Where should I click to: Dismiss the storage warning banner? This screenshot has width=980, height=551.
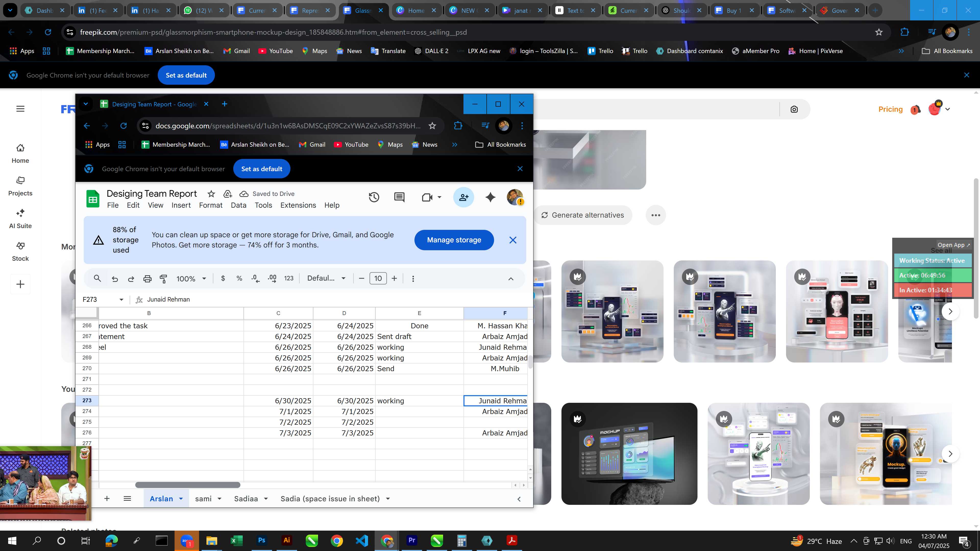coord(513,240)
